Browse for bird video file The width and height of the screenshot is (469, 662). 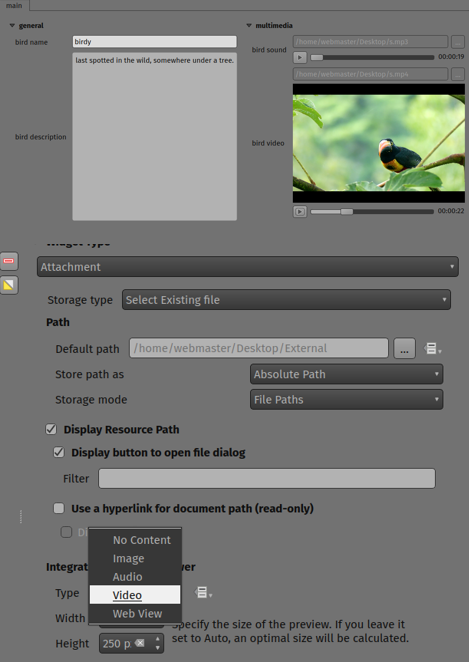(458, 74)
